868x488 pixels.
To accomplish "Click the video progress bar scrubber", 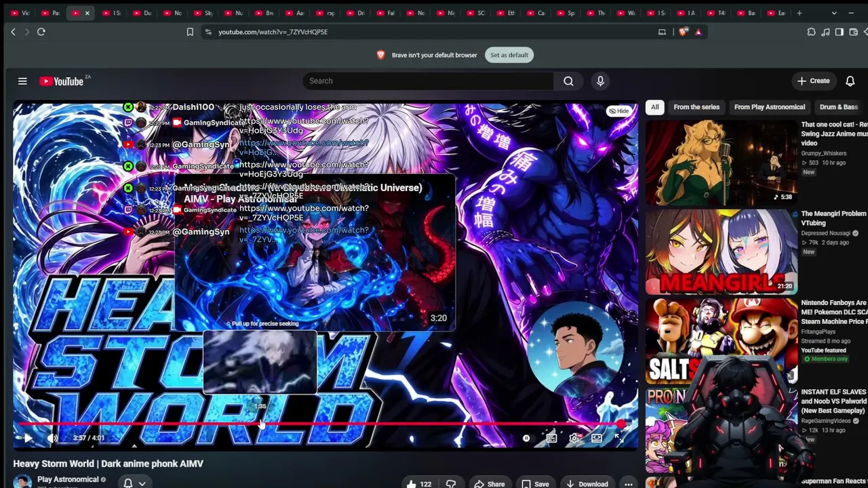I will click(621, 424).
